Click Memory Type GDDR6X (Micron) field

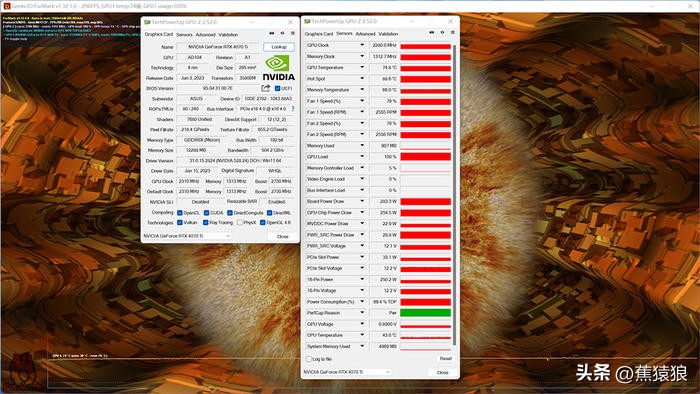[203, 140]
